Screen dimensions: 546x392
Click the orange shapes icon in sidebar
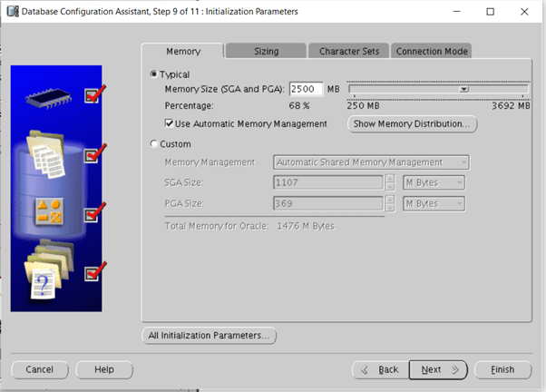tap(49, 214)
